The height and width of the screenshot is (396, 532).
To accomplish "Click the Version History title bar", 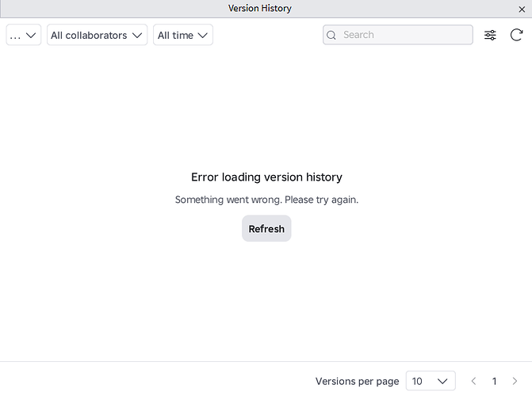I will (260, 9).
